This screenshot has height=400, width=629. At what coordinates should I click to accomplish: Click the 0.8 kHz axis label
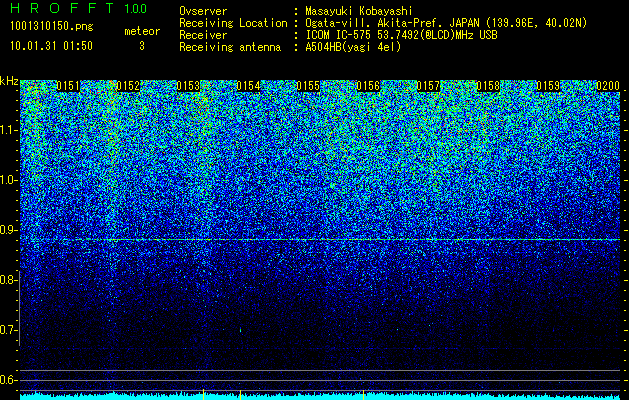click(8, 280)
